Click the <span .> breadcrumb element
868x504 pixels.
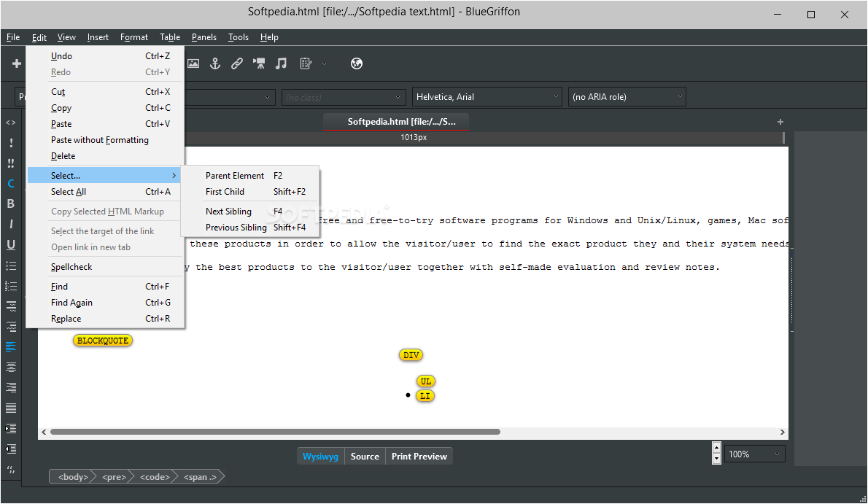click(200, 477)
